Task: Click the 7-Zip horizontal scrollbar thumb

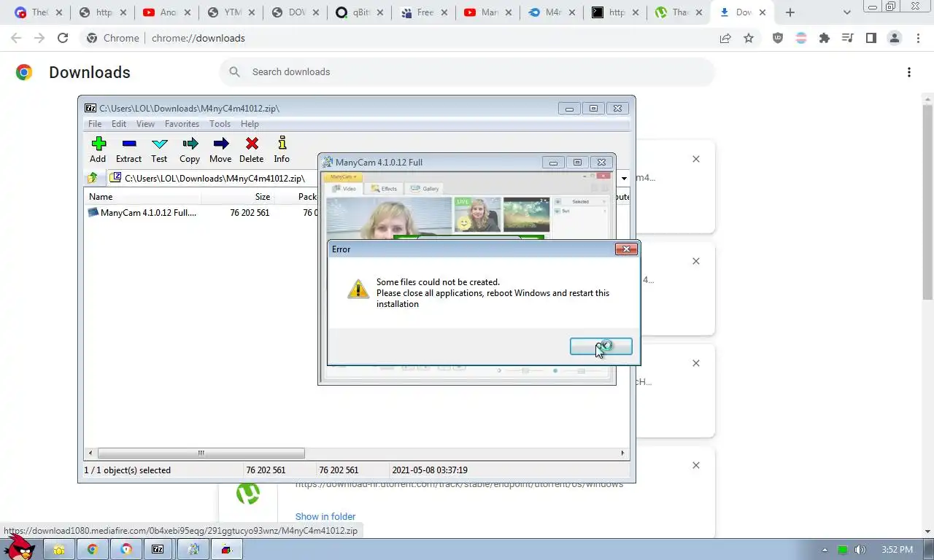Action: pyautogui.click(x=201, y=453)
